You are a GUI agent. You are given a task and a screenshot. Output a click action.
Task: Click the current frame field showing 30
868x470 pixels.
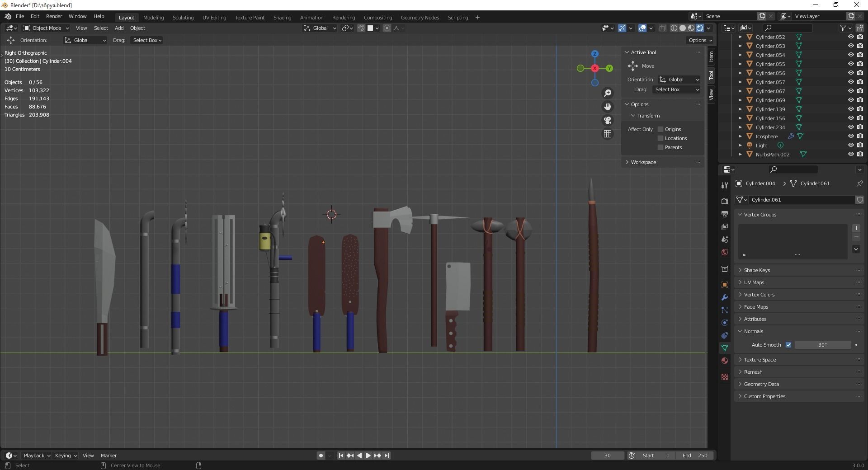[x=608, y=456]
